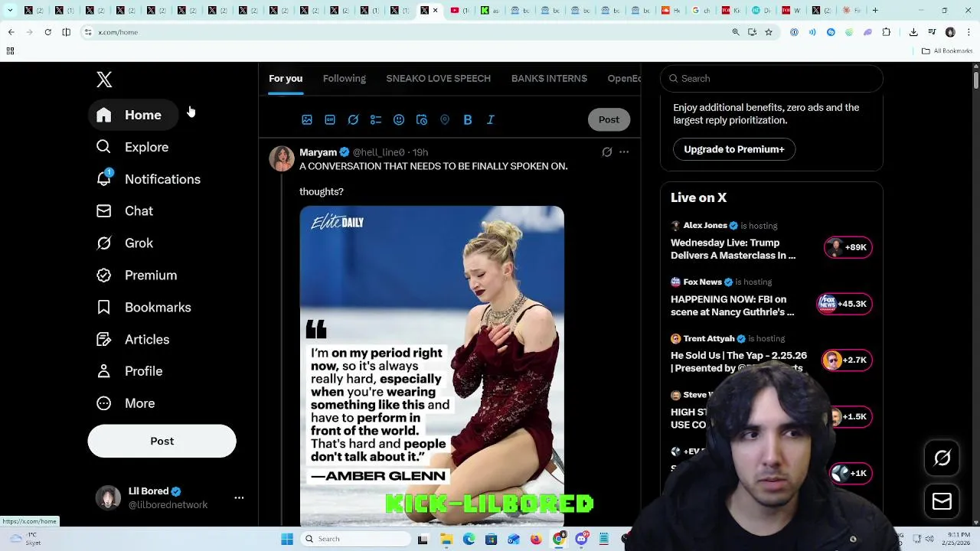Image resolution: width=980 pixels, height=551 pixels.
Task: Open the More sidebar menu
Action: [126, 403]
